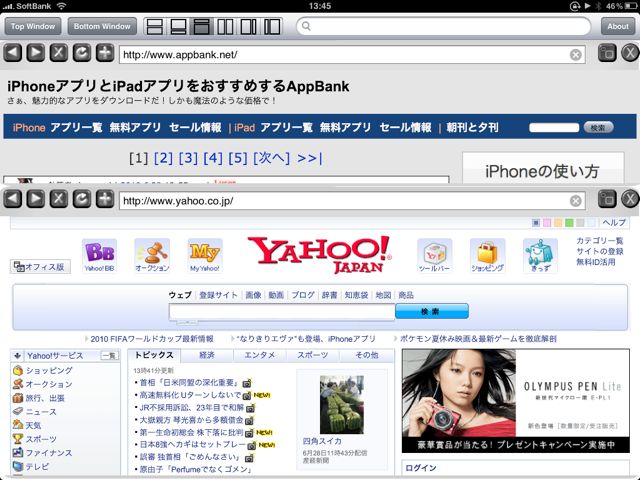Tap the Top Window button
640x480 pixels.
pyautogui.click(x=33, y=27)
